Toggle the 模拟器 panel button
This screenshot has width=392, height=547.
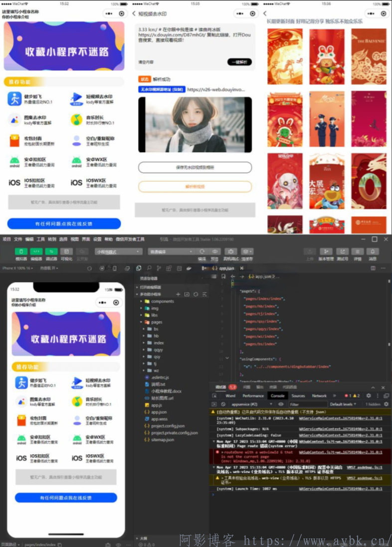21,252
